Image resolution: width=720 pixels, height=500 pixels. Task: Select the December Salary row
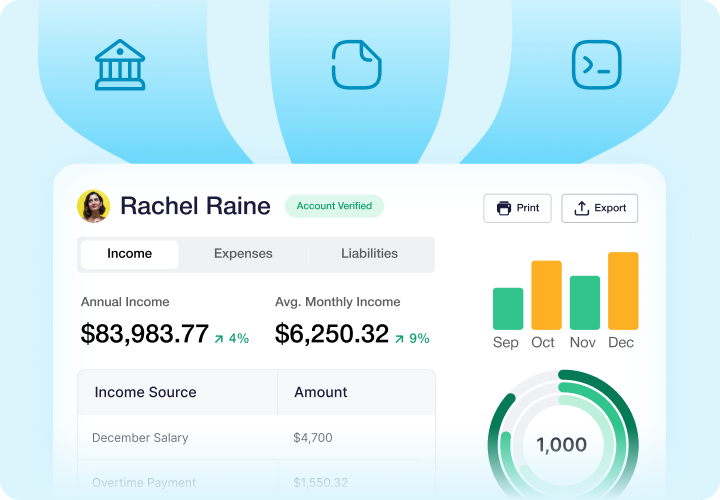[256, 438]
